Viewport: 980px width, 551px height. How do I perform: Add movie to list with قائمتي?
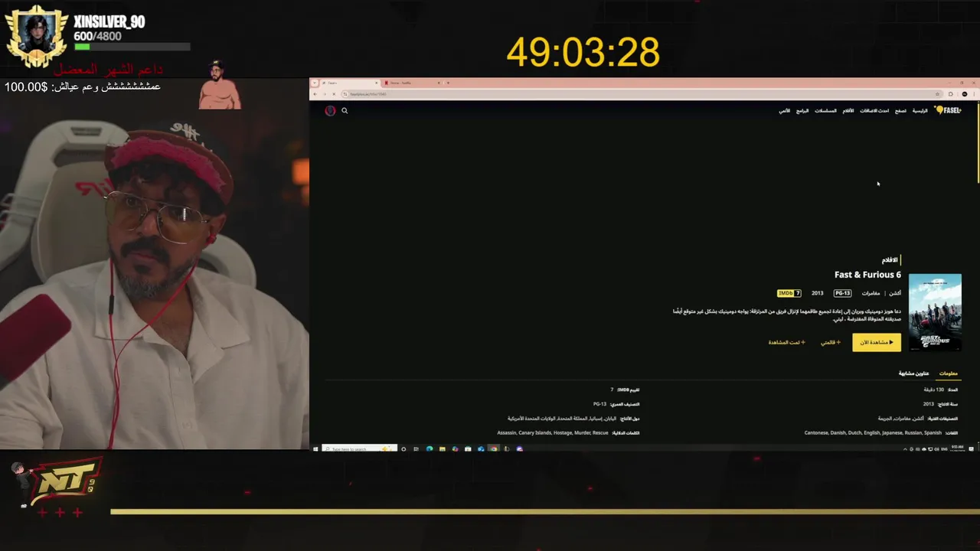831,342
